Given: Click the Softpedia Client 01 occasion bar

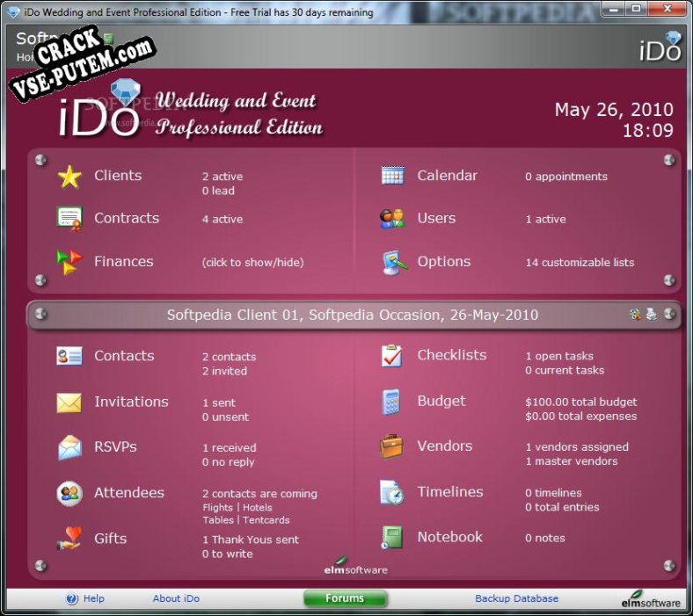Looking at the screenshot, I should pyautogui.click(x=352, y=315).
